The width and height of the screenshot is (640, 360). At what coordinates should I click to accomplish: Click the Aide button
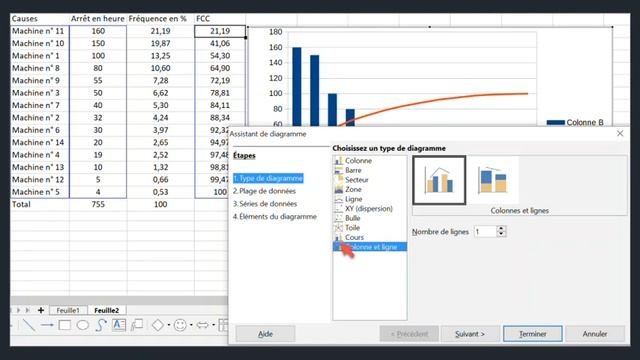point(265,334)
